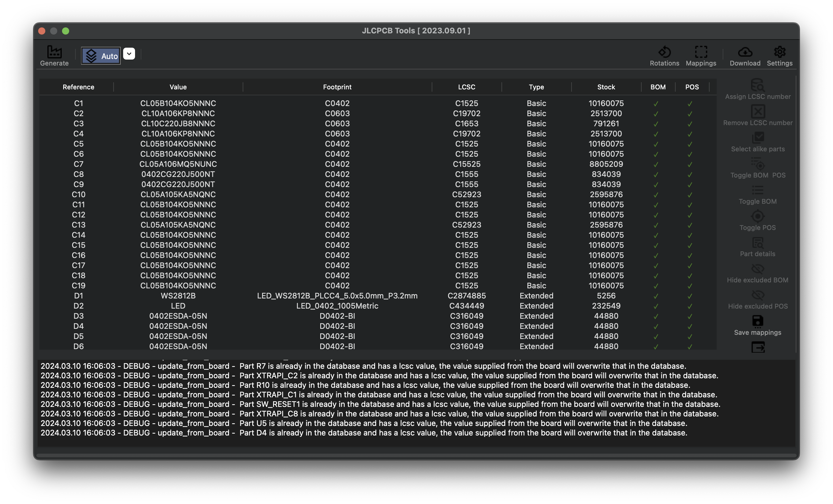Click stock value 8805209 in row C7

point(606,164)
